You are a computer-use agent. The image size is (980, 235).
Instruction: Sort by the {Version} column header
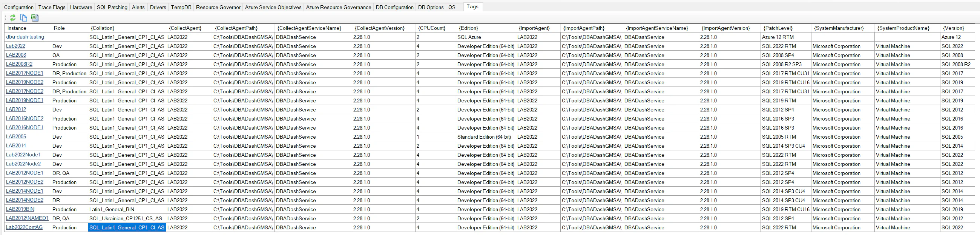tap(957, 28)
